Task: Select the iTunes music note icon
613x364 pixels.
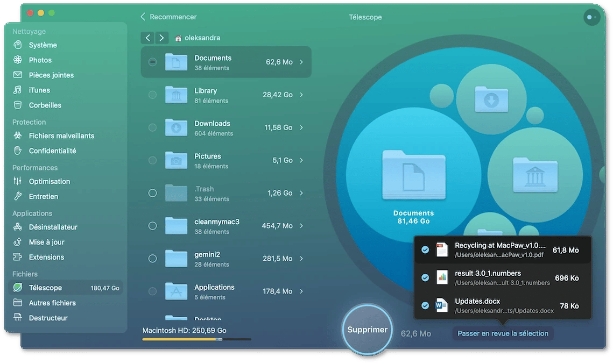Action: [18, 90]
